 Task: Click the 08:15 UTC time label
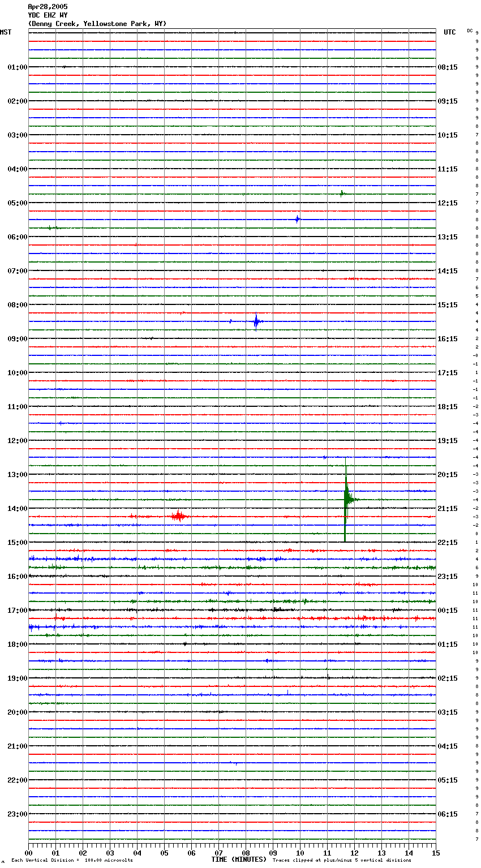click(x=448, y=67)
